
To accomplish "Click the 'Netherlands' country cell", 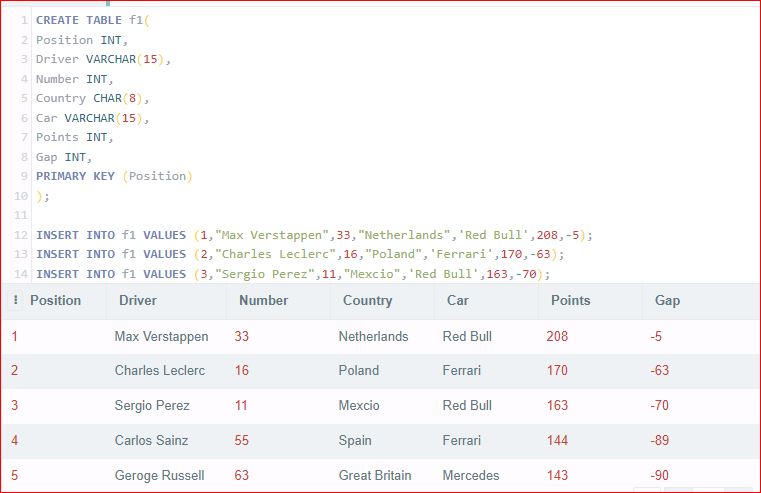I will (373, 336).
